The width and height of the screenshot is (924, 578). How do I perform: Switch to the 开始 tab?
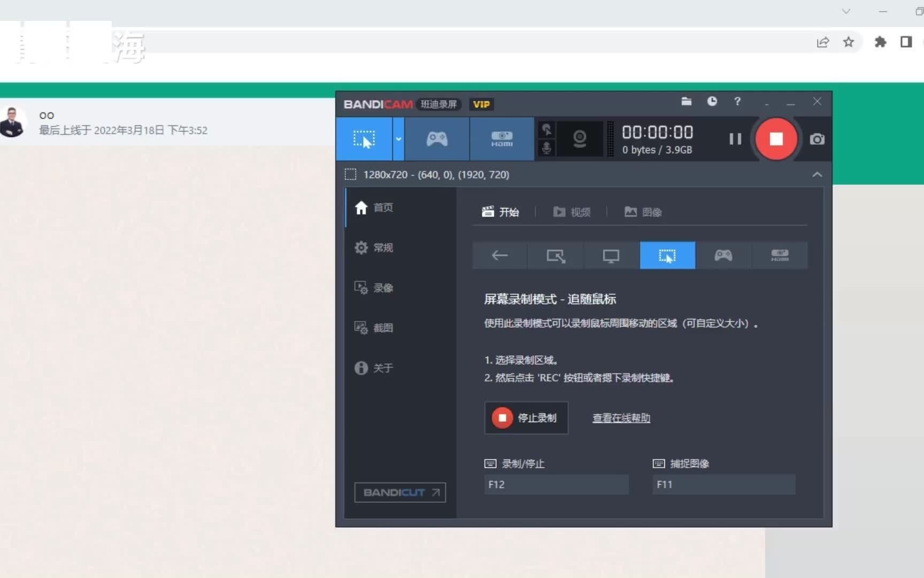pyautogui.click(x=500, y=212)
